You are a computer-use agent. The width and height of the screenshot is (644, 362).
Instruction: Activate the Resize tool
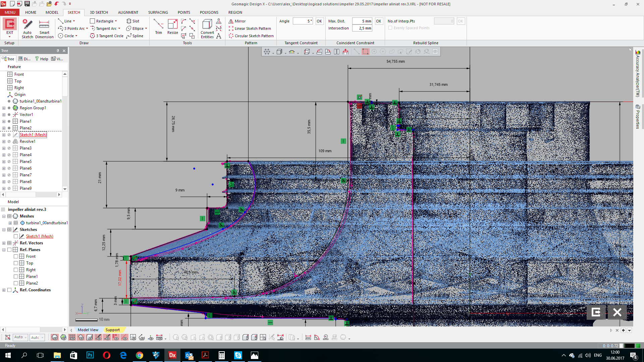(x=173, y=27)
